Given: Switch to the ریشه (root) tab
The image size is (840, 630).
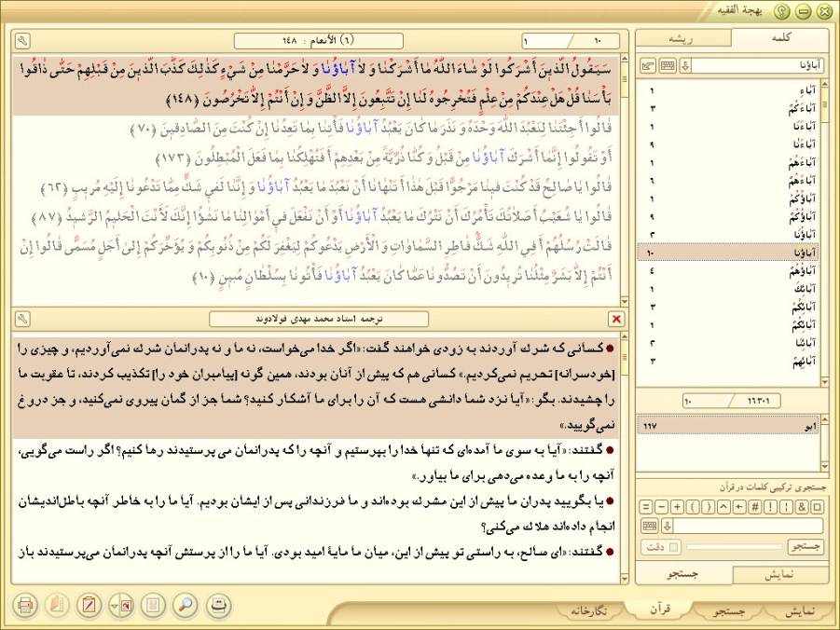Looking at the screenshot, I should point(682,38).
